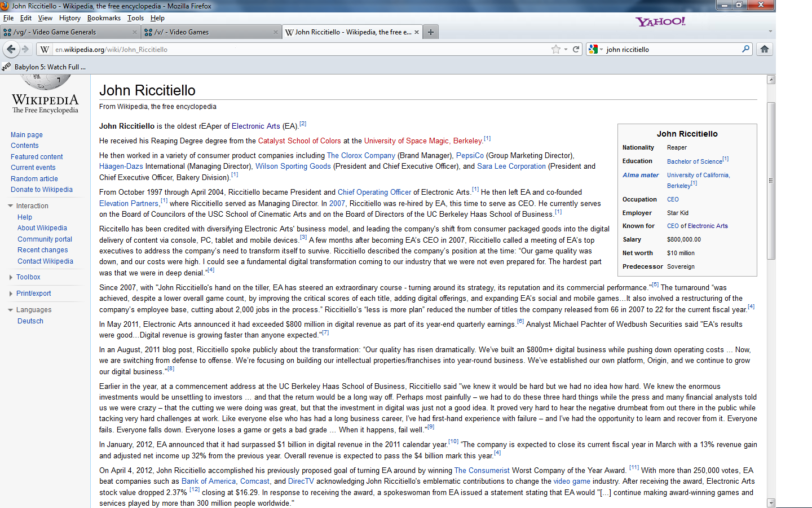Open the Catalyst School of Colors red link
The width and height of the screenshot is (812, 508).
coord(299,141)
